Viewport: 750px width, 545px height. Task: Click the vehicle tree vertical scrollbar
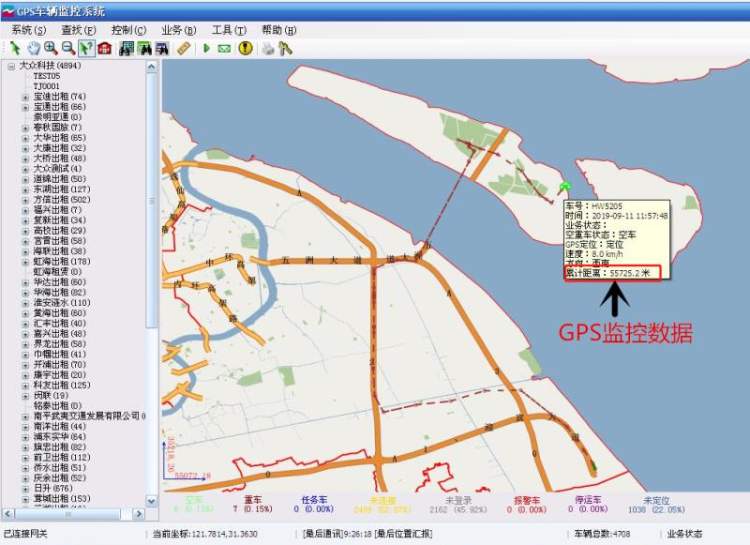[x=152, y=200]
